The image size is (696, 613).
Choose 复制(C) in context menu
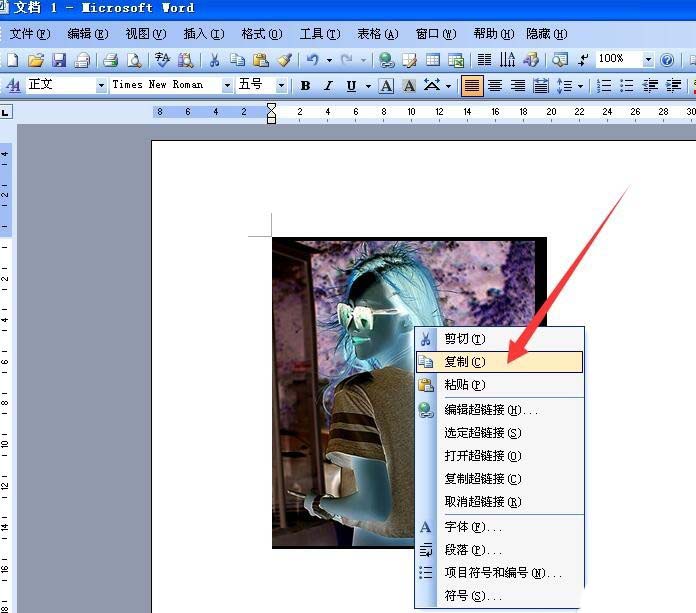[499, 362]
